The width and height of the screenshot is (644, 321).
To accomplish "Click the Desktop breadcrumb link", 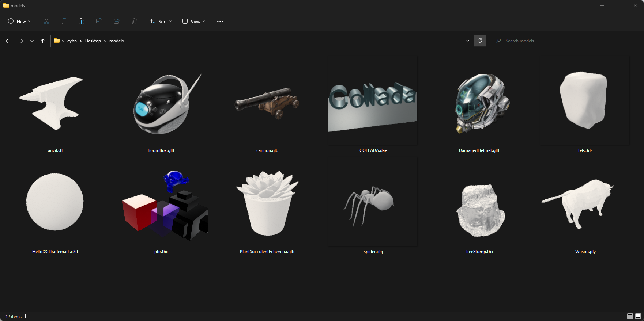I will coord(93,41).
